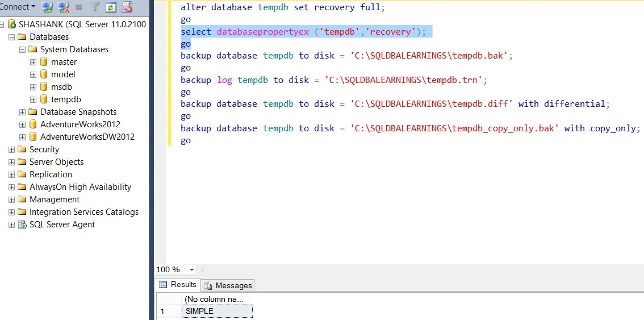Click the Replication folder icon
The width and height of the screenshot is (644, 320).
pos(22,174)
